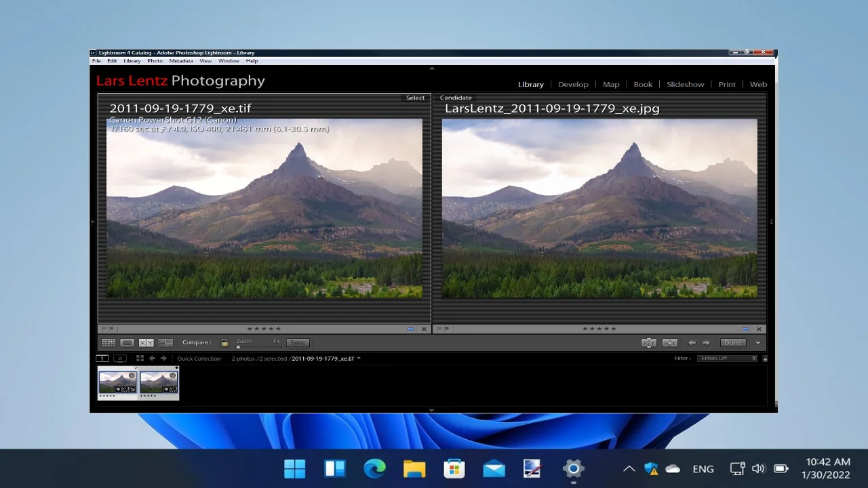Click the Done button
This screenshot has height=488, width=868.
[x=732, y=343]
